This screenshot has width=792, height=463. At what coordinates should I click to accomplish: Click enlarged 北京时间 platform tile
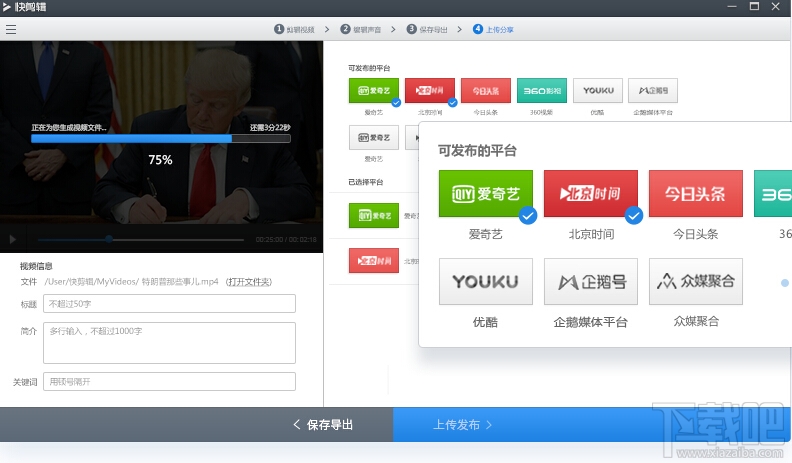(x=591, y=193)
